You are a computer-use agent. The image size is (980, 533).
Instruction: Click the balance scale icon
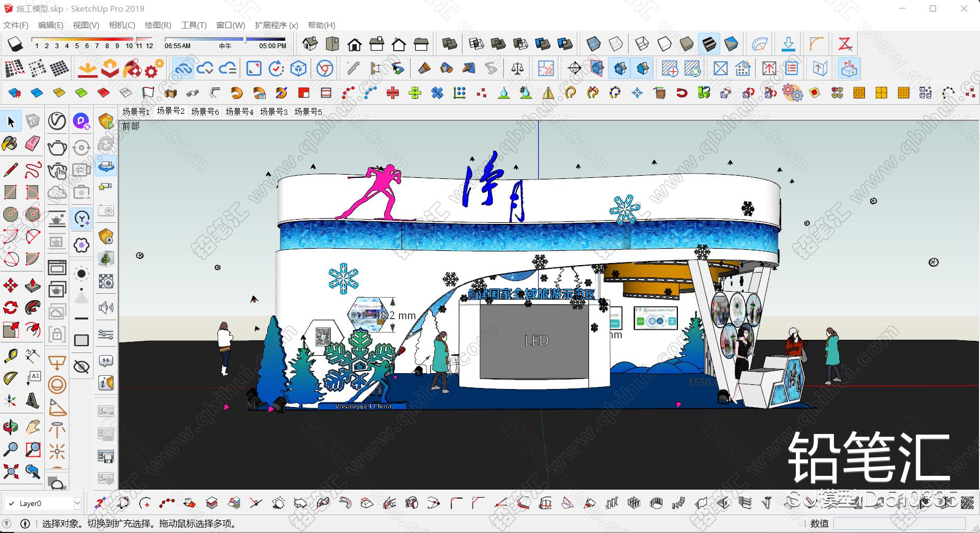click(517, 69)
